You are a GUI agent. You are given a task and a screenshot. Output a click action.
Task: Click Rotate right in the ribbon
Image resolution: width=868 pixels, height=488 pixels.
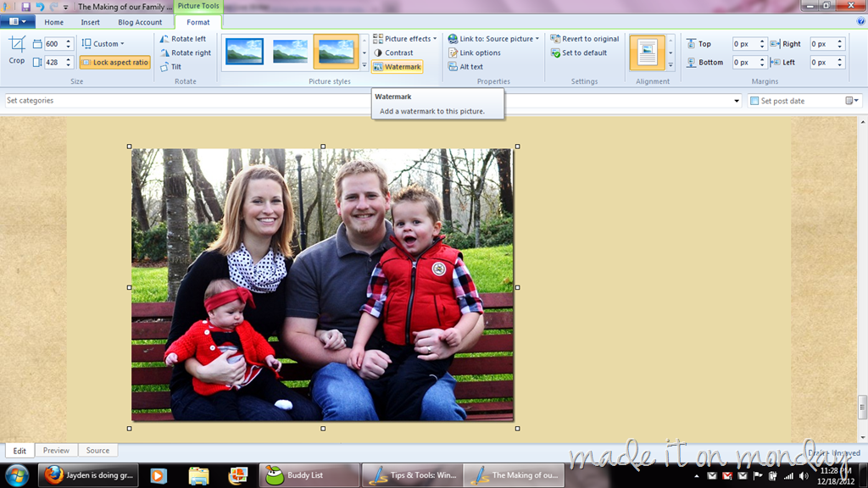[x=186, y=53]
